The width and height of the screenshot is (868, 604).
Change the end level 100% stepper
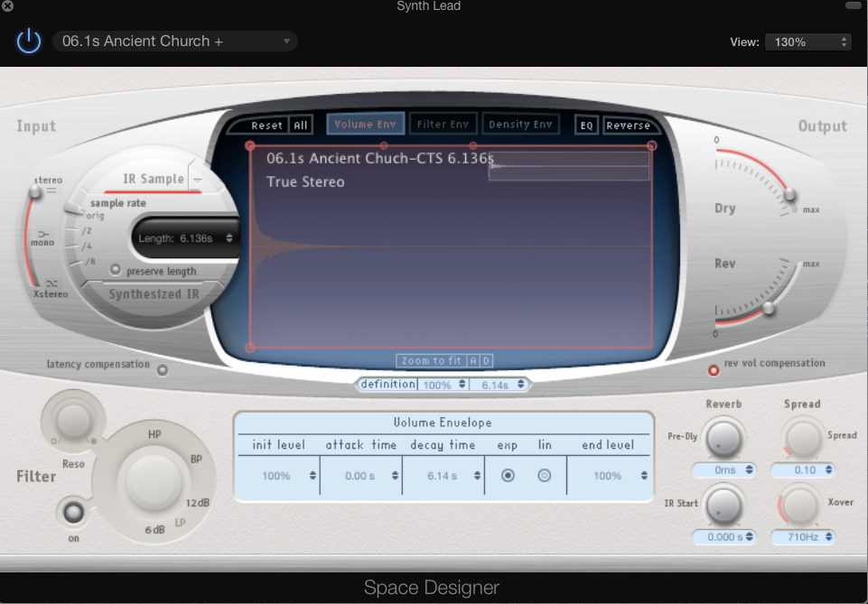coord(644,476)
